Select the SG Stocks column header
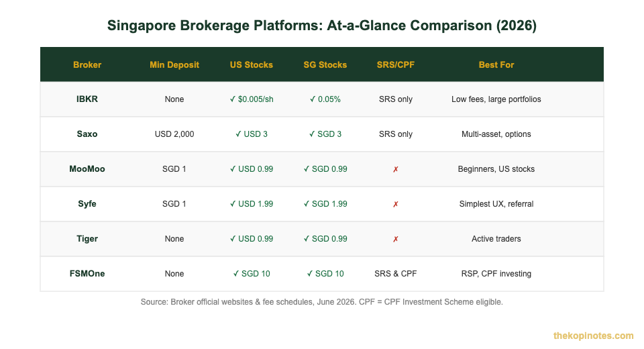Image resolution: width=644 pixels, height=349 pixels. [x=325, y=64]
